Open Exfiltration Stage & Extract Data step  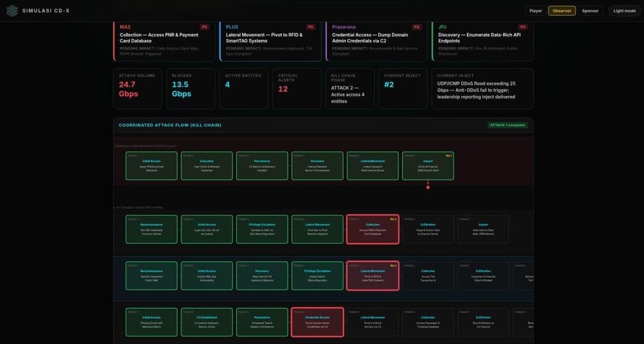click(428, 229)
